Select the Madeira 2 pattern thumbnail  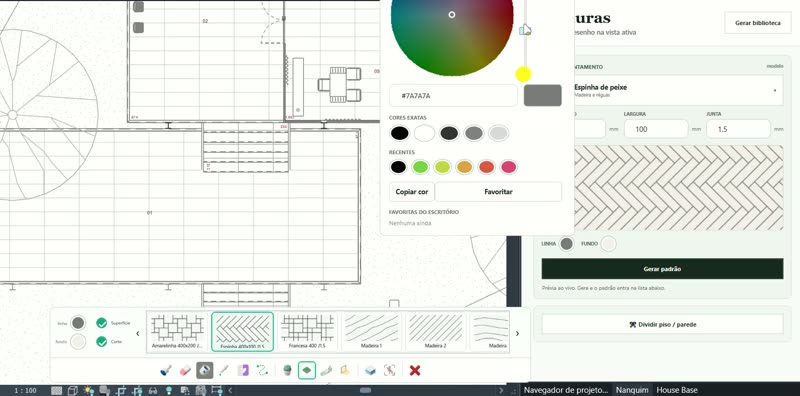click(x=435, y=332)
